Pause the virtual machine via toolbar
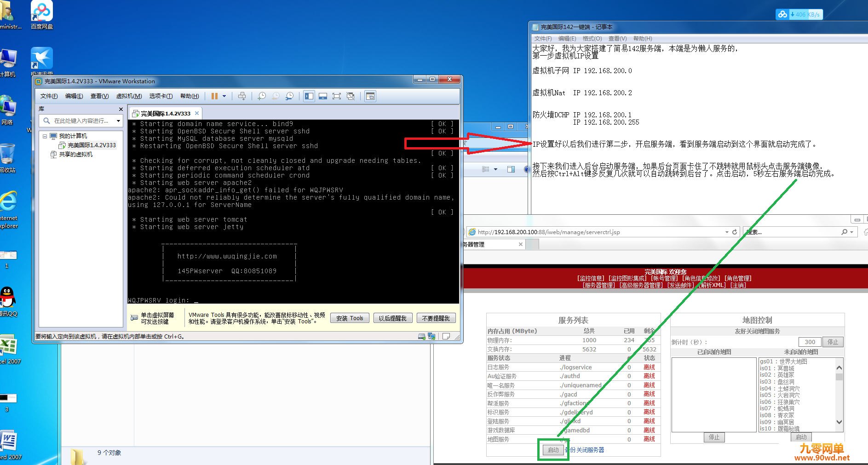 [214, 96]
